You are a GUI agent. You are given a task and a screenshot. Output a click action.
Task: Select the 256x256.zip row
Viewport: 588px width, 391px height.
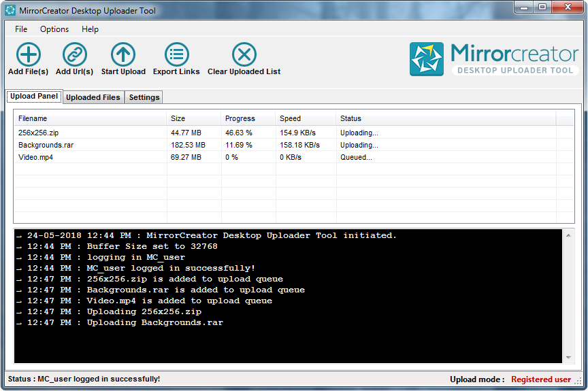[294, 133]
